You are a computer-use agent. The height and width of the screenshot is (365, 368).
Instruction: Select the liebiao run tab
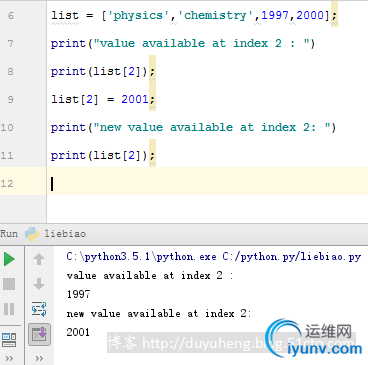click(55, 234)
